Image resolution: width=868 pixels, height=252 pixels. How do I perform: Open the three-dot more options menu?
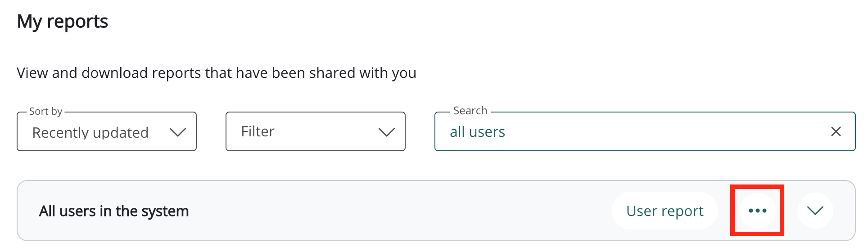point(757,211)
